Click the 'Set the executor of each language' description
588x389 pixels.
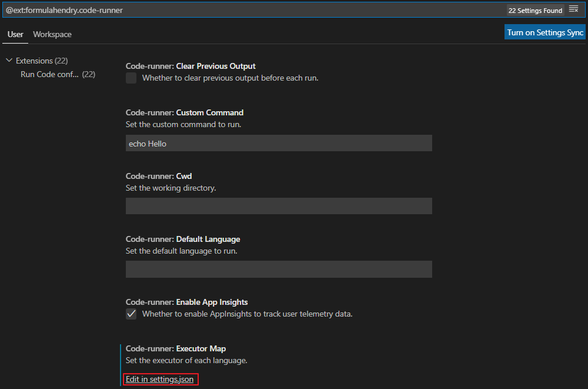(186, 361)
